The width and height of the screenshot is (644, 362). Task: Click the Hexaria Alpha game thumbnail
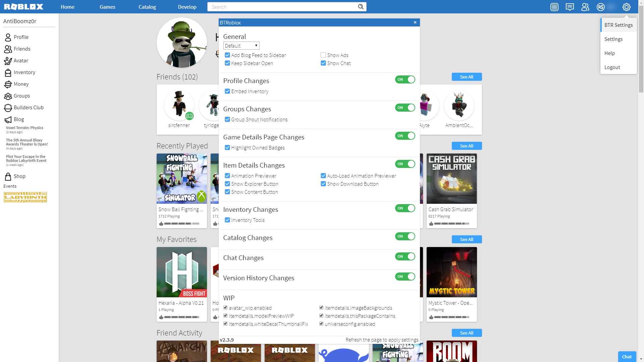click(x=182, y=272)
